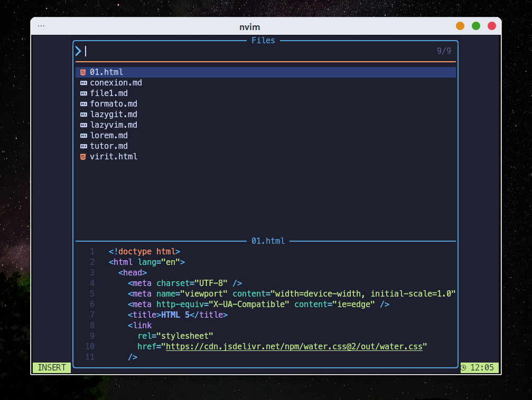Open the three-dot window menu
The width and height of the screenshot is (532, 400).
tap(41, 26)
